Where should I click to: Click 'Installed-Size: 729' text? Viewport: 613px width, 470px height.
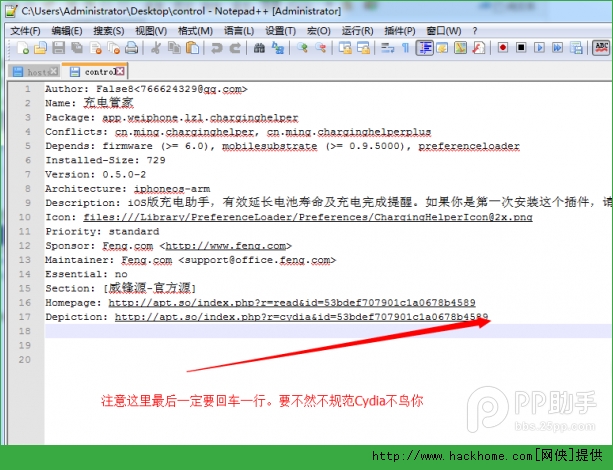pos(105,160)
